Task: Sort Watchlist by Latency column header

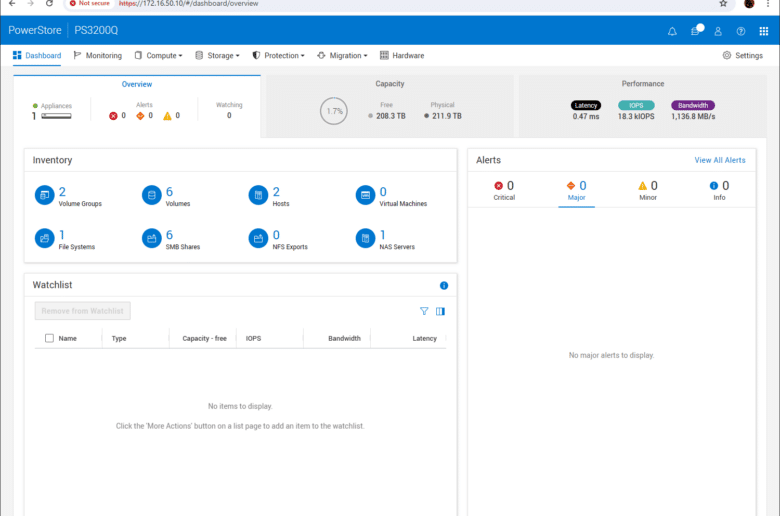Action: click(424, 338)
